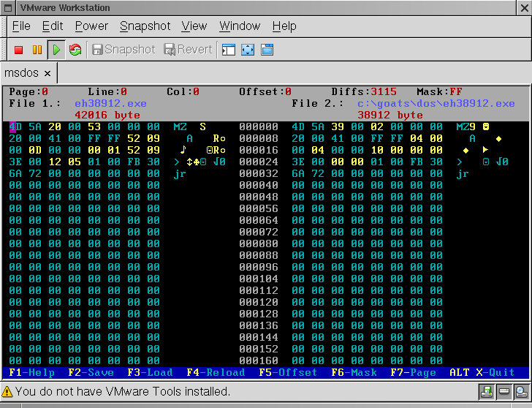Viewport: 532px width, 408px height.
Task: Open the View menu
Action: [194, 26]
